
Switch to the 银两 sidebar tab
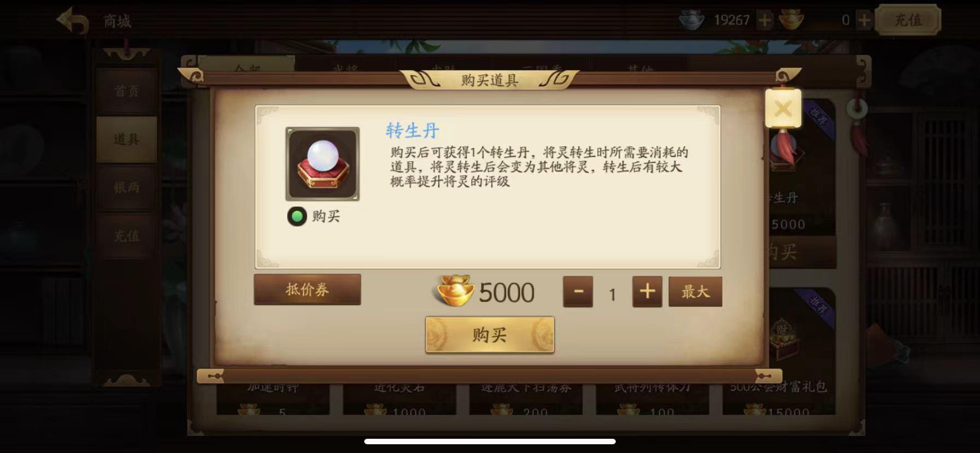127,188
